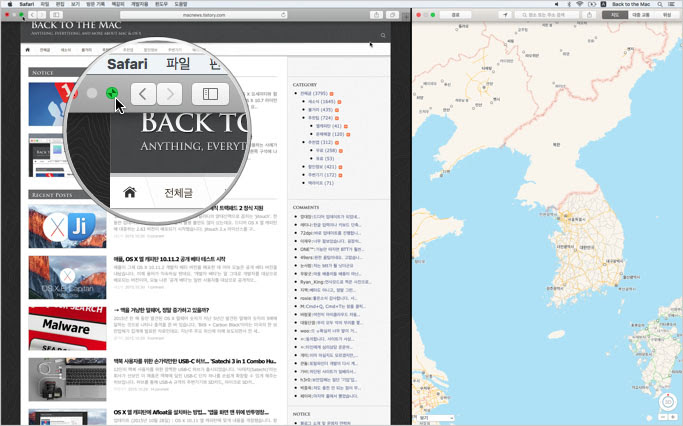The width and height of the screenshot is (683, 426).
Task: Open the Malware article thumbnail
Action: pyautogui.click(x=68, y=328)
